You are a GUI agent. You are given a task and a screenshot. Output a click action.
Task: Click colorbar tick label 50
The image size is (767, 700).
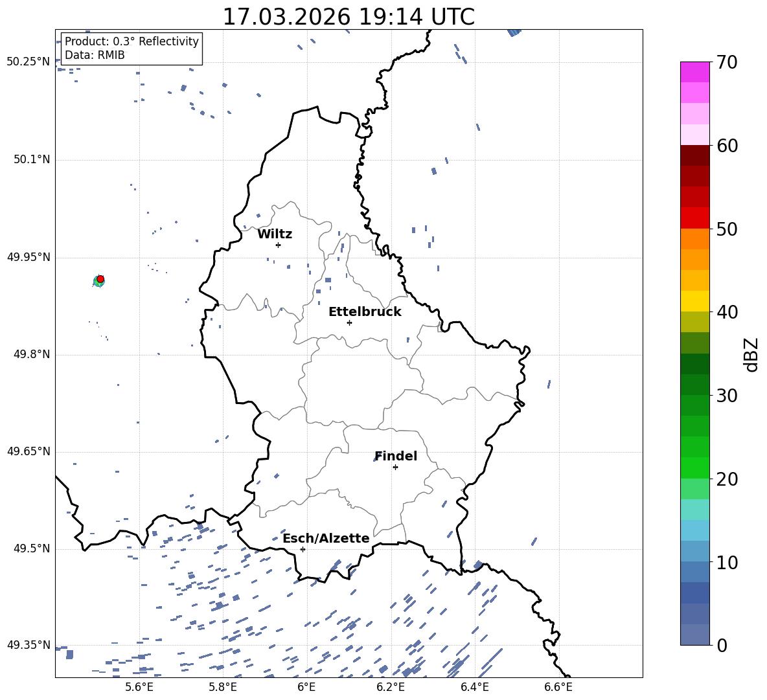pyautogui.click(x=727, y=229)
